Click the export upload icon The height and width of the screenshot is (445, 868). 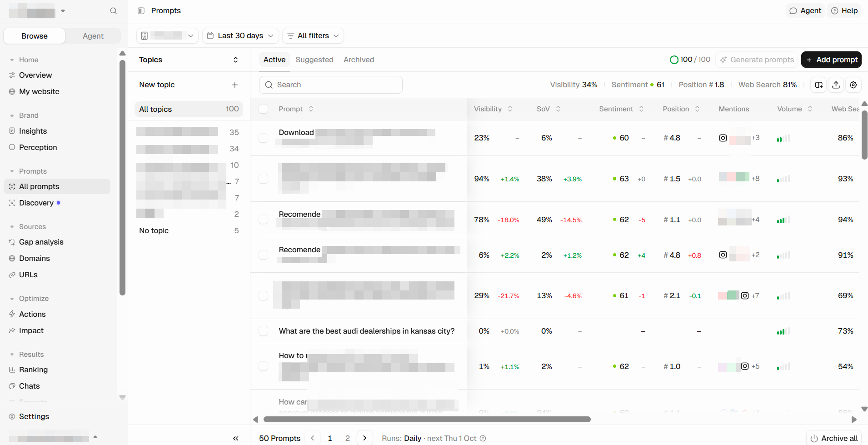836,85
